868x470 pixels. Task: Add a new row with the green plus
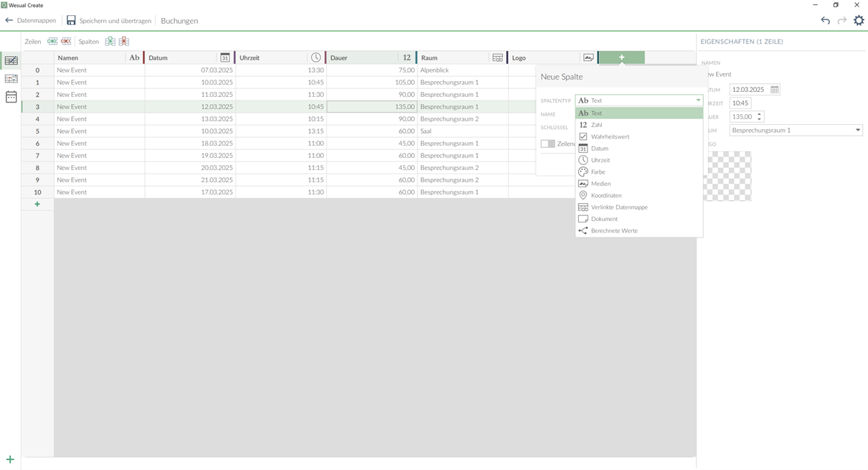tap(37, 205)
